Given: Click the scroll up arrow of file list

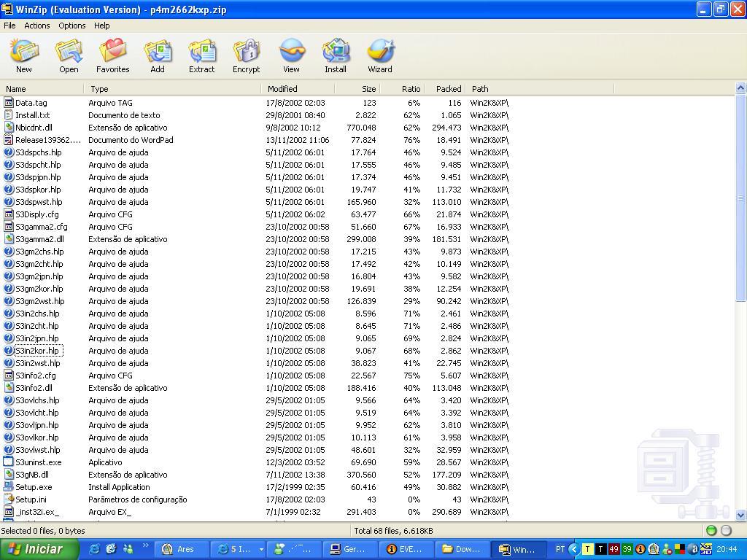Looking at the screenshot, I should click(x=740, y=87).
